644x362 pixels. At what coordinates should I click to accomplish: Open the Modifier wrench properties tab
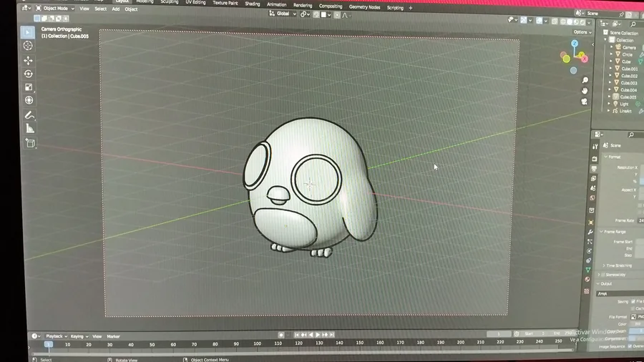pos(590,232)
